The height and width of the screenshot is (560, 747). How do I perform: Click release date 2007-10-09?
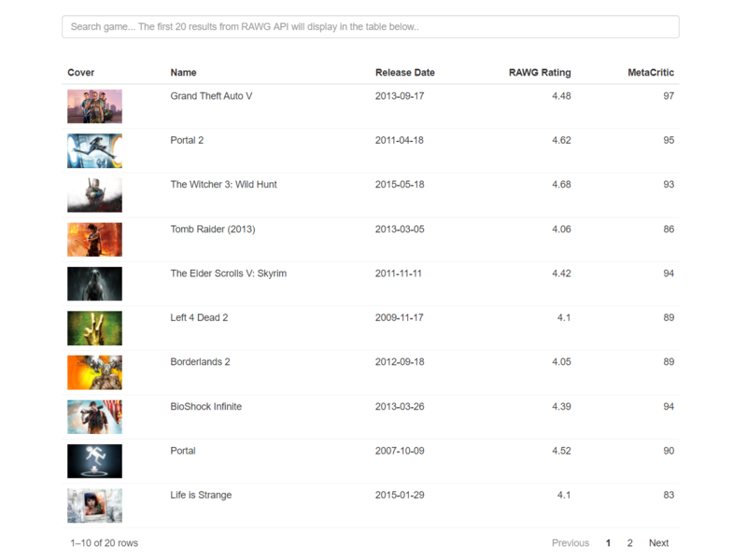point(400,451)
